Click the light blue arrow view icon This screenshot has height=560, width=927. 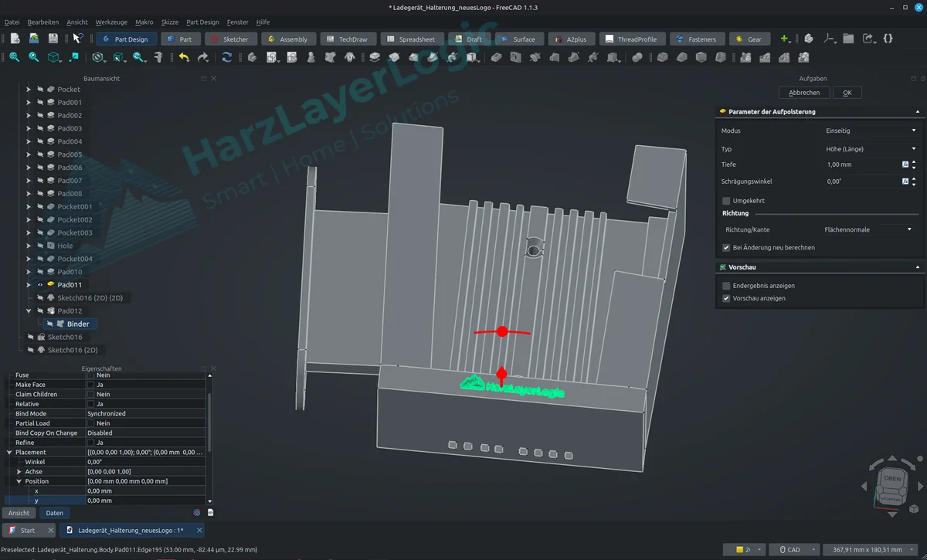74,57
